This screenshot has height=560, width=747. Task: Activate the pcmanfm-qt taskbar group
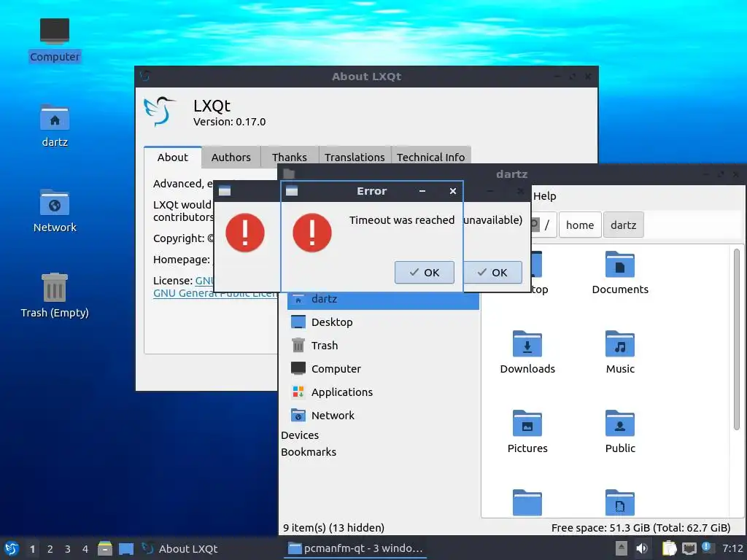click(355, 548)
